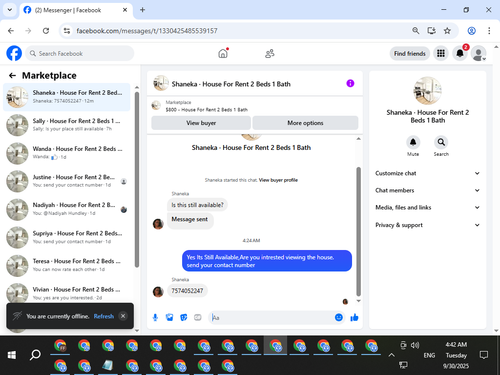Open the Facebook Home icon
Viewport: 500px width, 375px height.
click(x=223, y=53)
